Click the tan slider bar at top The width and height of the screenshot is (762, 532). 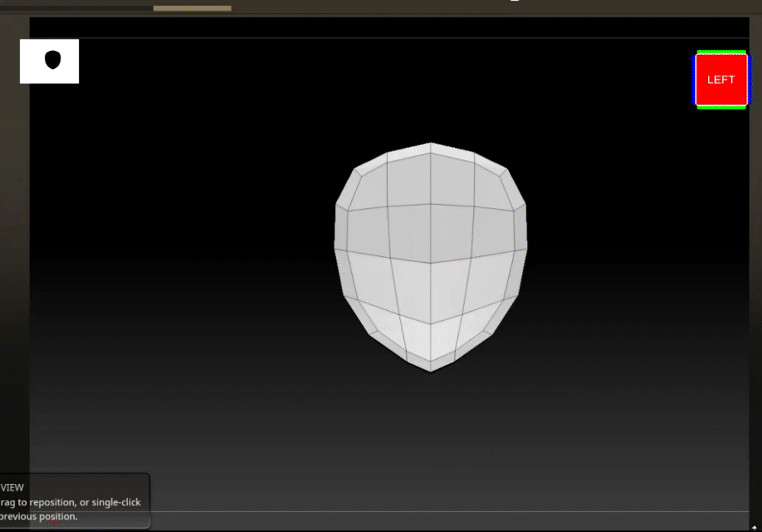tap(193, 8)
